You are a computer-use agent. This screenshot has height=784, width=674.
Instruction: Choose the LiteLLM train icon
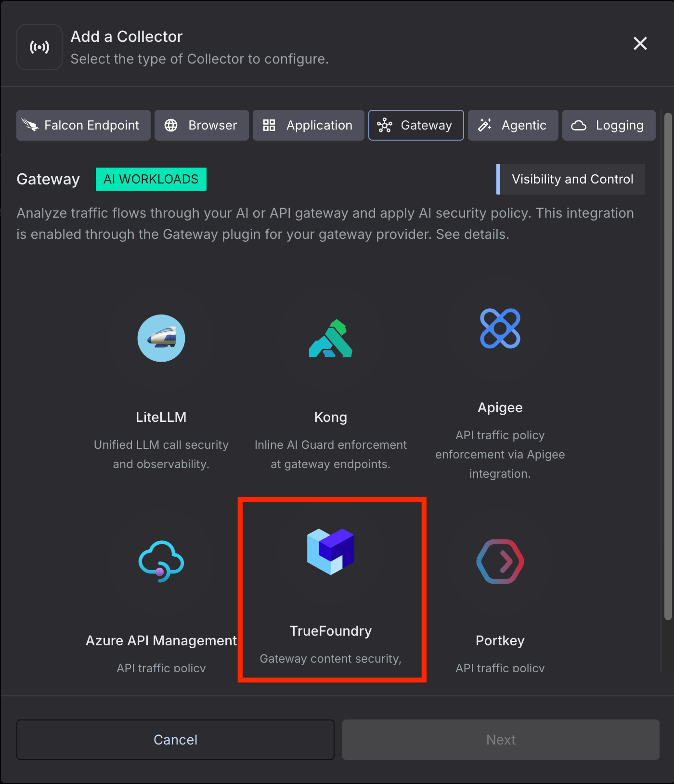coord(161,338)
